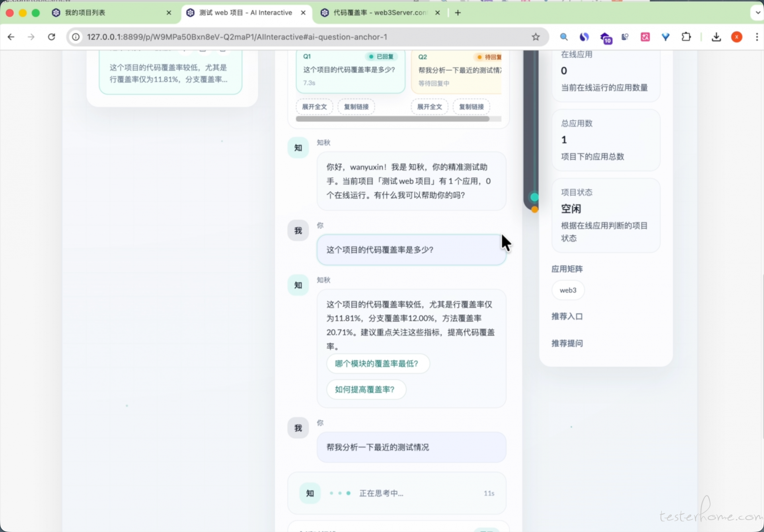764x532 pixels.
Task: Click the magnifier extension icon
Action: [x=563, y=37]
